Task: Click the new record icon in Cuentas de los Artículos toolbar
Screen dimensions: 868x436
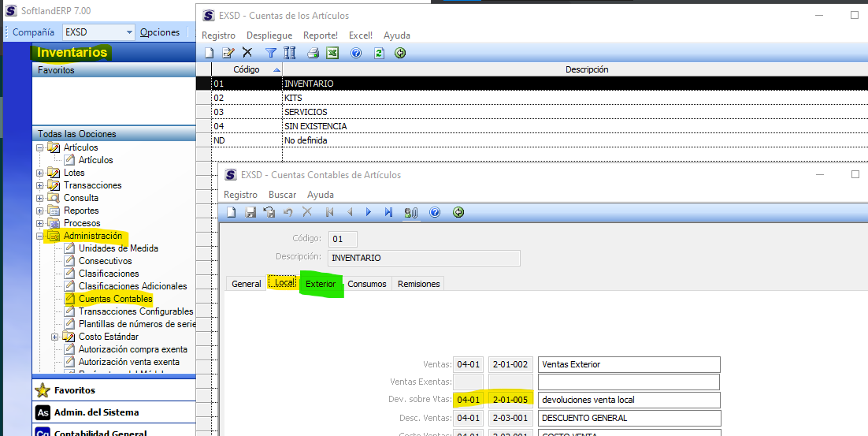Action: [x=210, y=53]
